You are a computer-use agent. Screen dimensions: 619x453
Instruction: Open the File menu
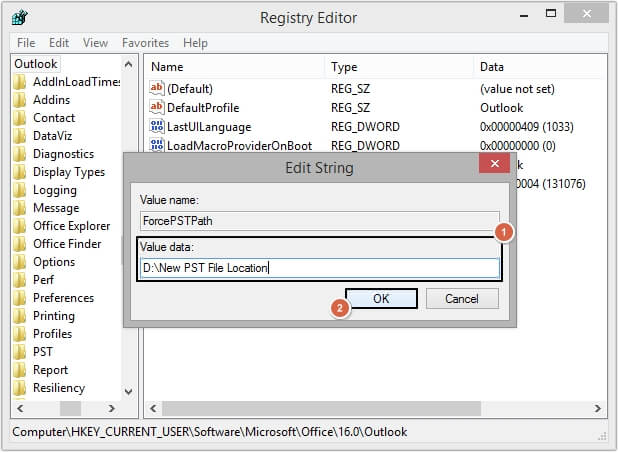click(26, 43)
